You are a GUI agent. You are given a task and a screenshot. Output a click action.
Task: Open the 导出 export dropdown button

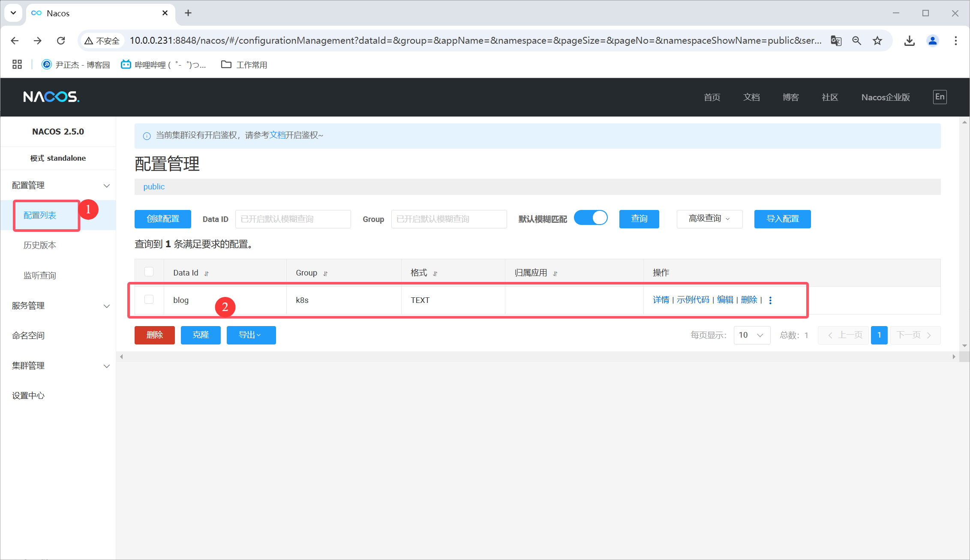(x=251, y=335)
